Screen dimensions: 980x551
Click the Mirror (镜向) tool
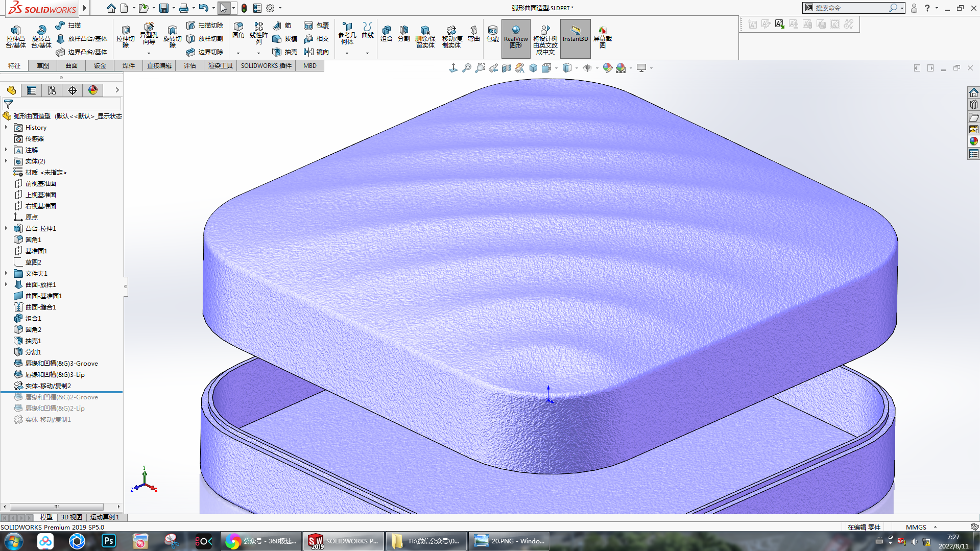(317, 52)
